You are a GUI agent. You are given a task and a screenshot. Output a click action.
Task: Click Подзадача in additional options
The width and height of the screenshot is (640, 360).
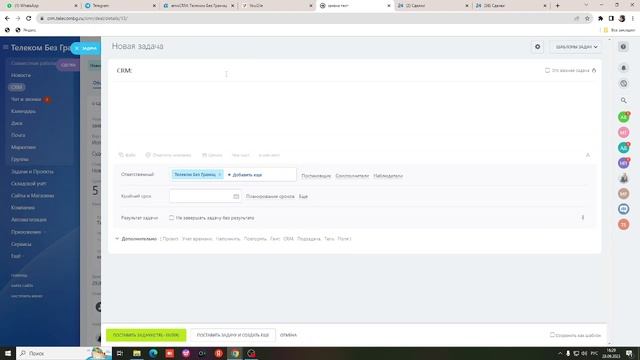pyautogui.click(x=309, y=239)
